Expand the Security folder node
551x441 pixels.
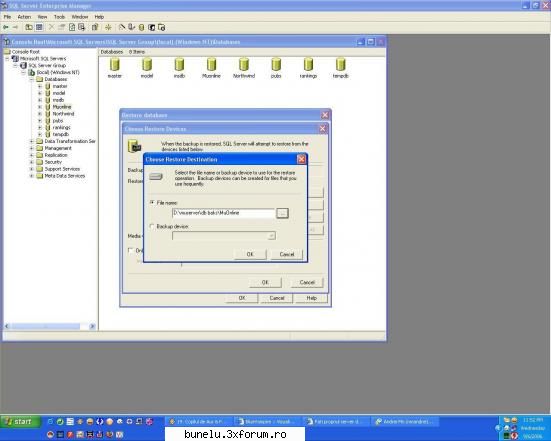tap(32, 162)
